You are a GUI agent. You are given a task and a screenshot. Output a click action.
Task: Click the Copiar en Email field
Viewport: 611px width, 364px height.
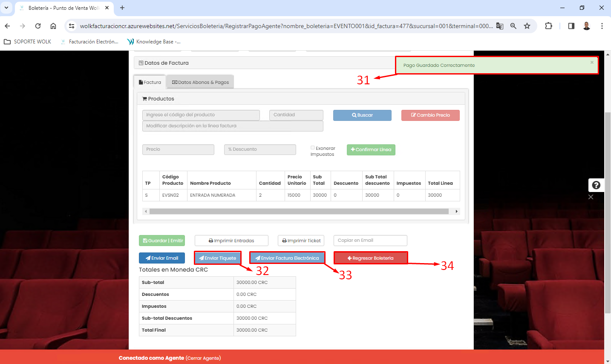click(x=370, y=241)
